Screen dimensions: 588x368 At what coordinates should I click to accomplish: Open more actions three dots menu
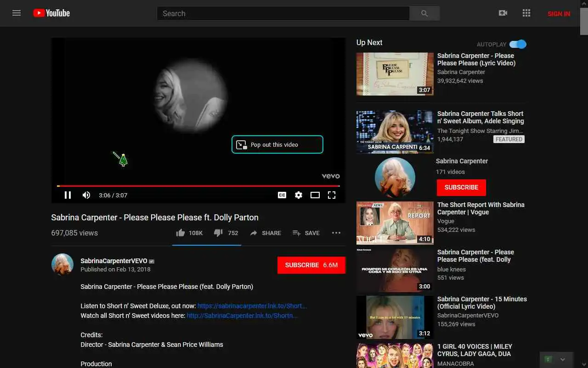pos(336,233)
